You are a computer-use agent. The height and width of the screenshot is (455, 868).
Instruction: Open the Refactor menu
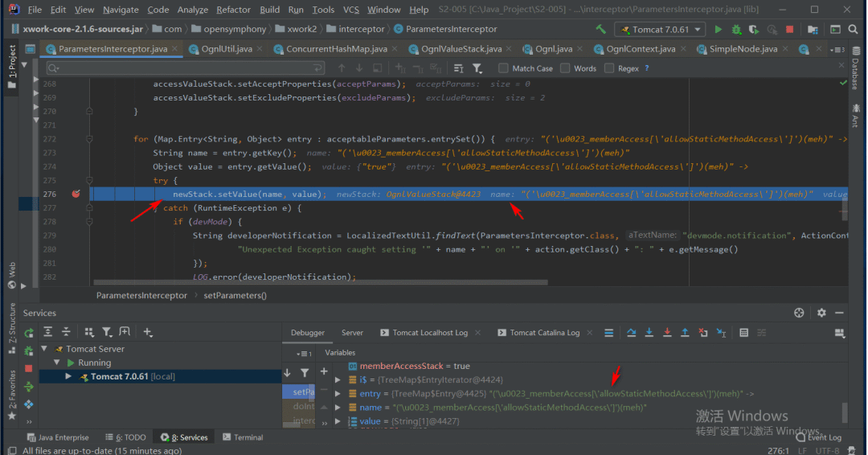click(x=233, y=10)
